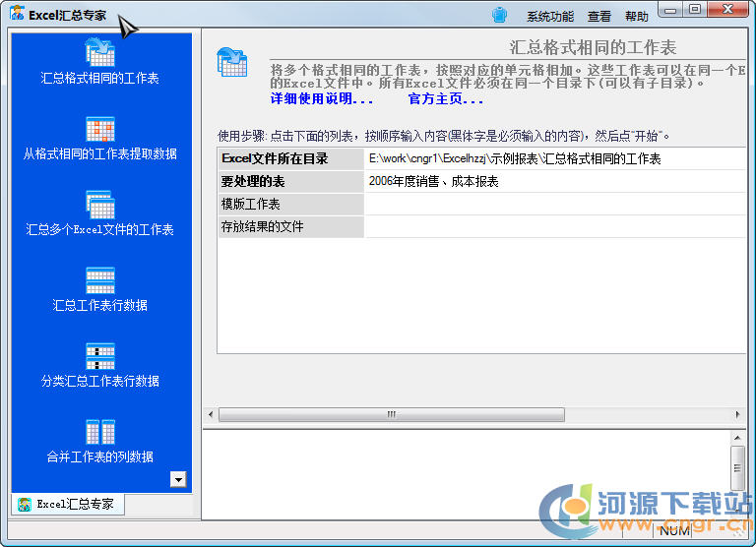The width and height of the screenshot is (756, 547).
Task: Click the small icon on Excel汇总专家 tab
Action: (x=24, y=505)
